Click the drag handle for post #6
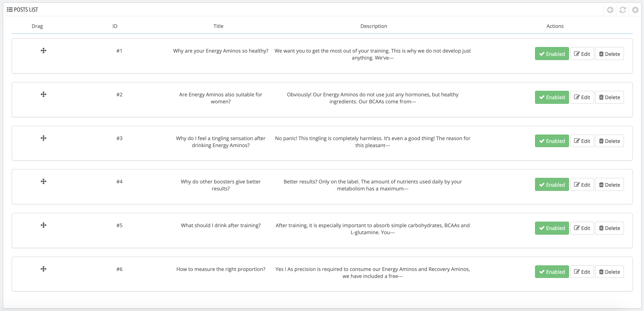This screenshot has width=644, height=311. (x=44, y=269)
